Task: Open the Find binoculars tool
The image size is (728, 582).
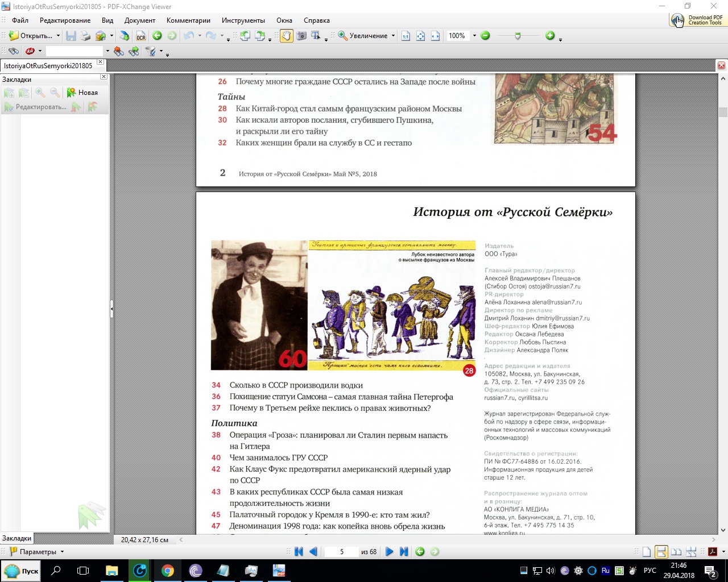Action: 14,51
